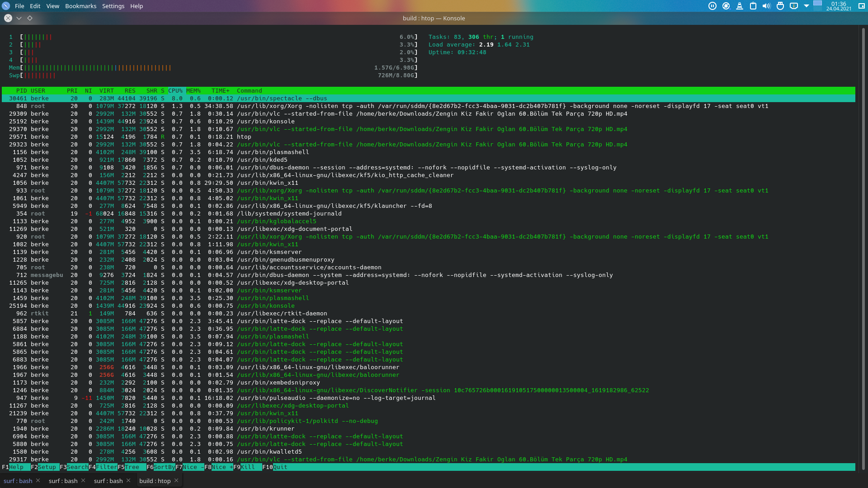This screenshot has height=488, width=868.
Task: Click F6 SortBy in htop footer
Action: (x=164, y=467)
